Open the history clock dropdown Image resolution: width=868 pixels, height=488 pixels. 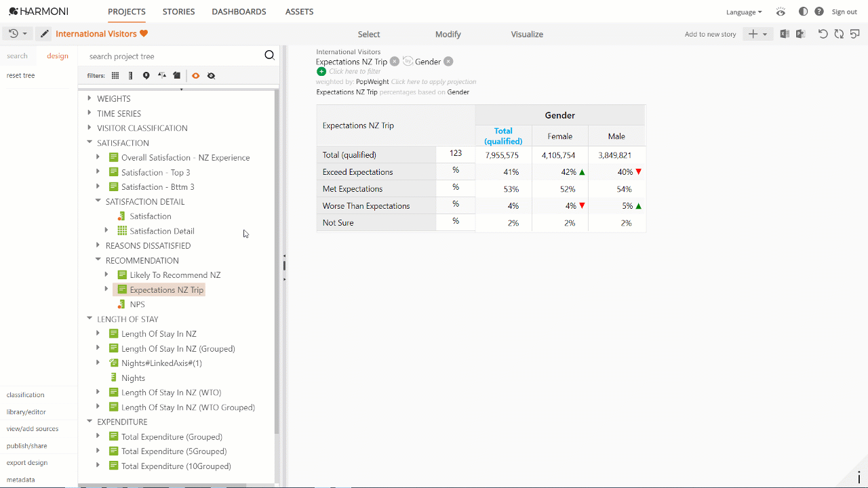(18, 34)
